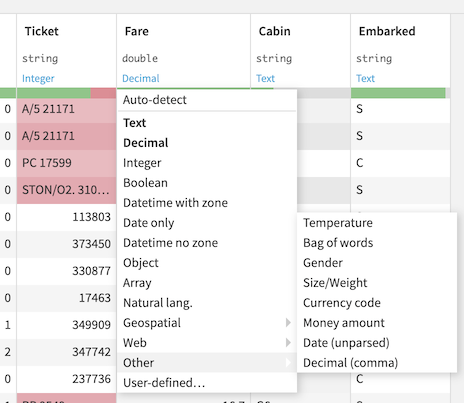Choose Datetime with zone
This screenshot has height=403, width=464.
pos(207,203)
